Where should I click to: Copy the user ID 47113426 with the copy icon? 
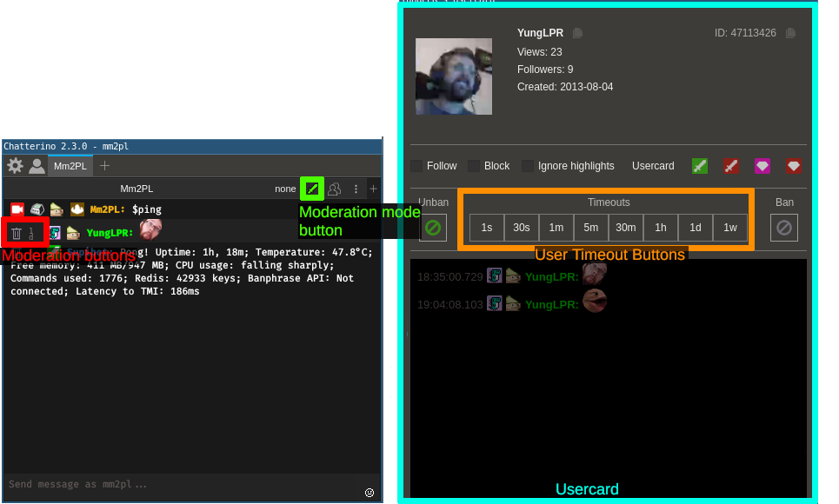[790, 33]
